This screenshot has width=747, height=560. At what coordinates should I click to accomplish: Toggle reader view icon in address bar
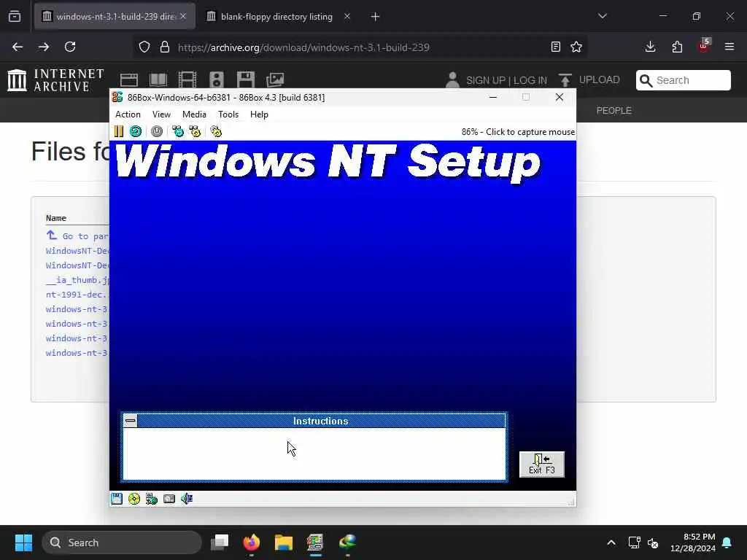click(x=555, y=47)
